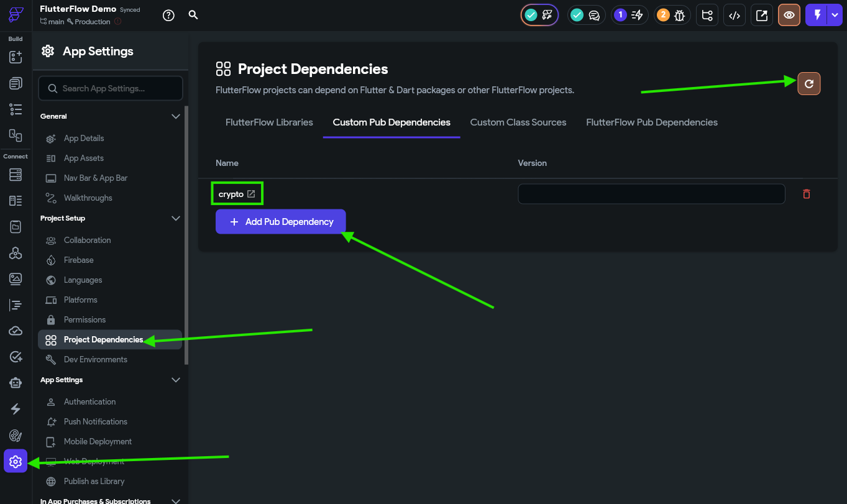The width and height of the screenshot is (847, 504).
Task: Open Publish as Library settings
Action: tap(111, 481)
